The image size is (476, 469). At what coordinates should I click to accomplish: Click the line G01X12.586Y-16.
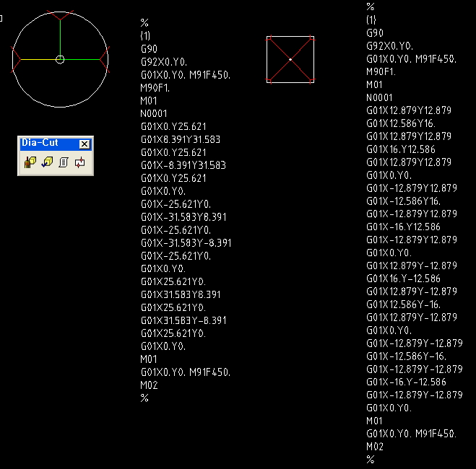(404, 304)
